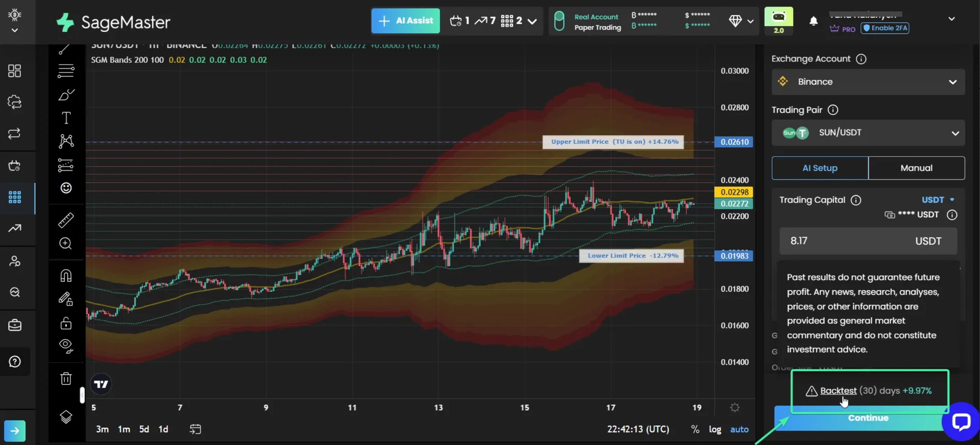Select the 3m time range

tap(102, 429)
